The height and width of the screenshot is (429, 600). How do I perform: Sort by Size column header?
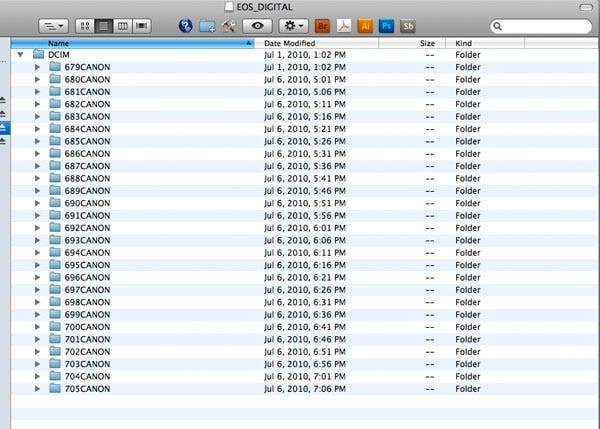point(412,43)
